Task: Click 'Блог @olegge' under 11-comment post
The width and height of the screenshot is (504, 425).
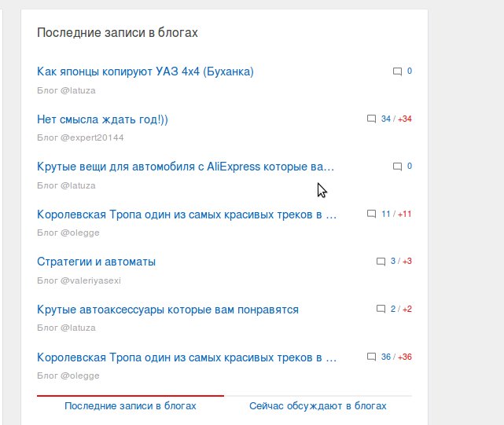Action: pyautogui.click(x=68, y=233)
